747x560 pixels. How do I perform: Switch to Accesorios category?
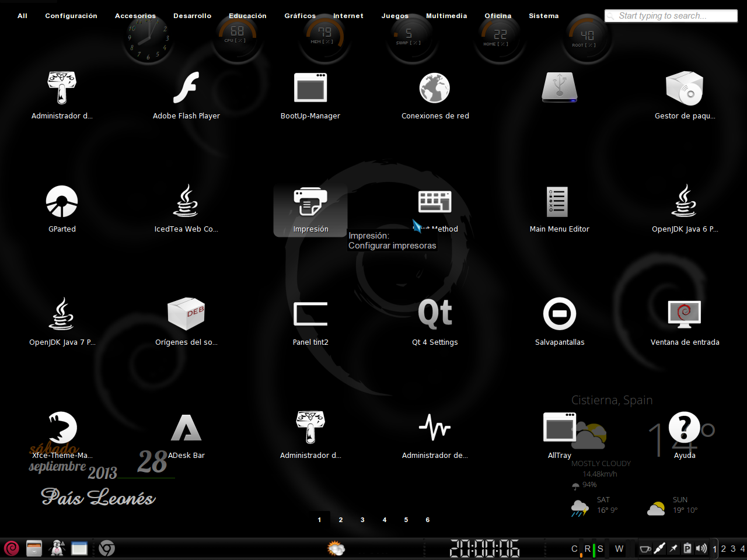click(135, 16)
